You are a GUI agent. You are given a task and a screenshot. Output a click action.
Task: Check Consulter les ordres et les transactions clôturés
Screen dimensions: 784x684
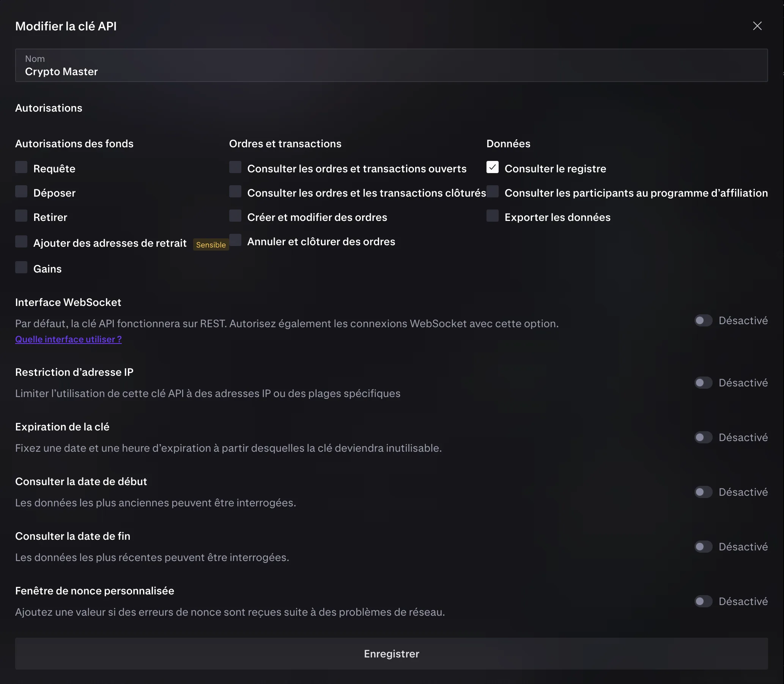tap(235, 192)
